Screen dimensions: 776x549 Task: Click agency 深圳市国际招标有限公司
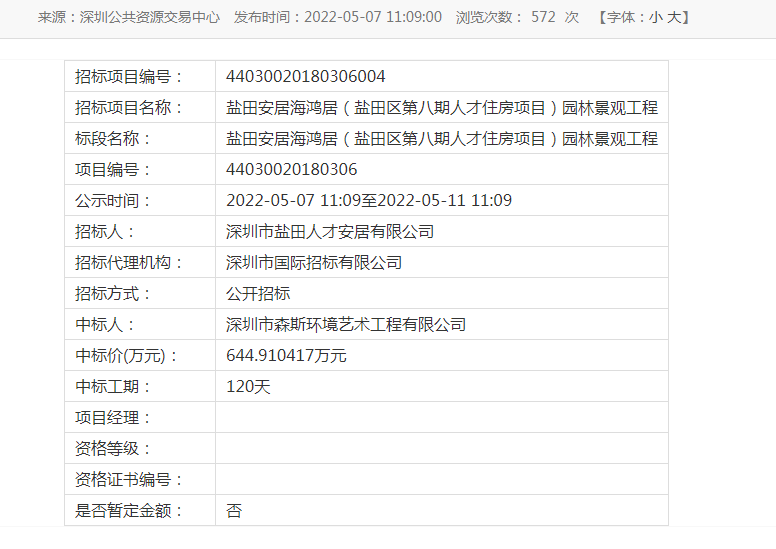pyautogui.click(x=314, y=263)
